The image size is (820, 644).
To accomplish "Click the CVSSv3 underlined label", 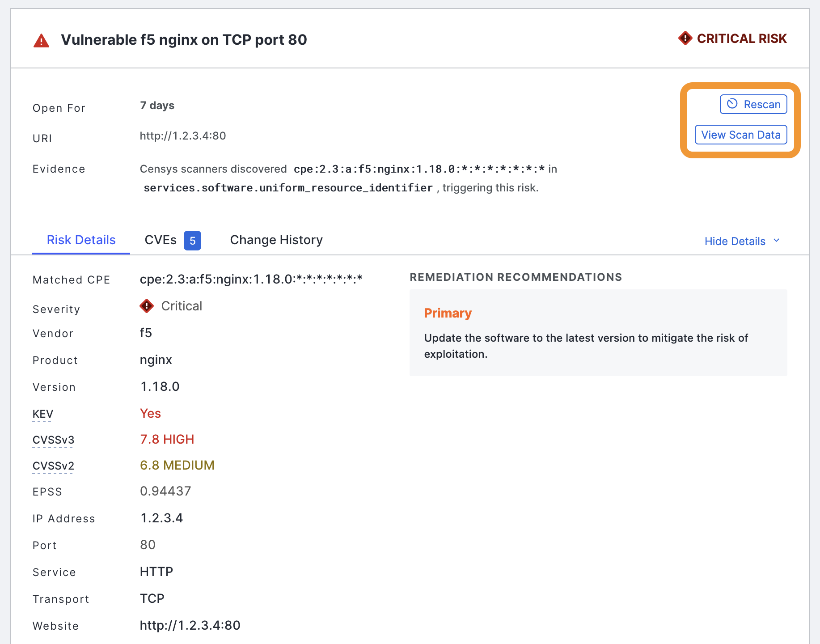I will (x=53, y=441).
